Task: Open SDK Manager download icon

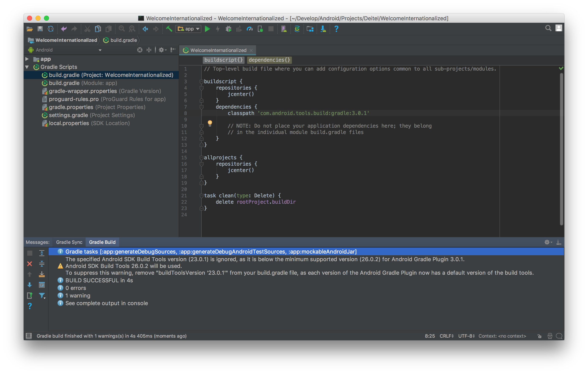Action: [x=323, y=29]
